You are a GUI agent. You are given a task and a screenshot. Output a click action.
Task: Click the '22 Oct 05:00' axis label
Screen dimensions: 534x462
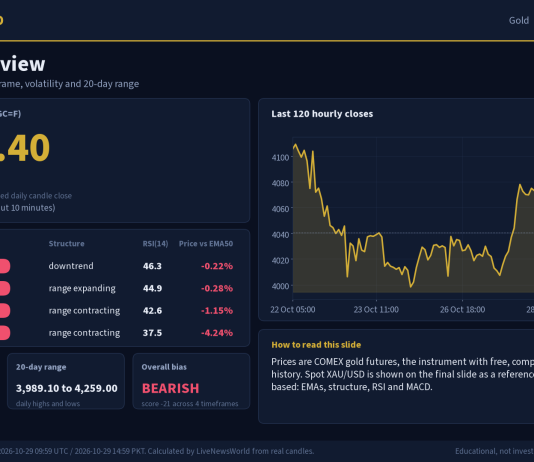293,309
